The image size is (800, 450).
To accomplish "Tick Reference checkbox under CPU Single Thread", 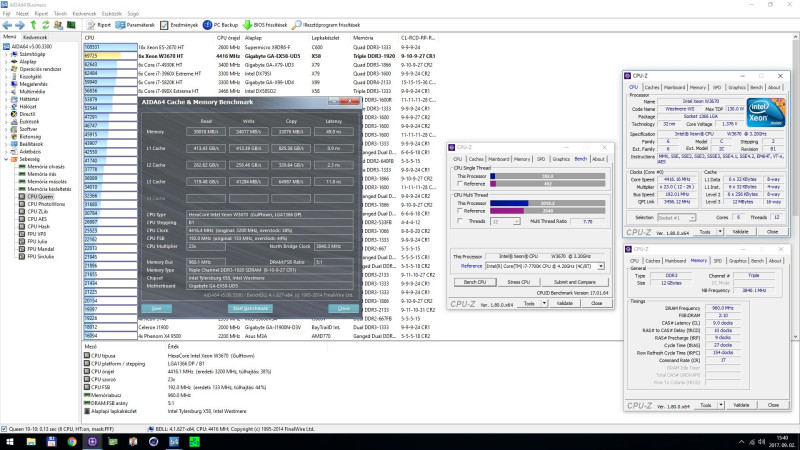I will [460, 184].
